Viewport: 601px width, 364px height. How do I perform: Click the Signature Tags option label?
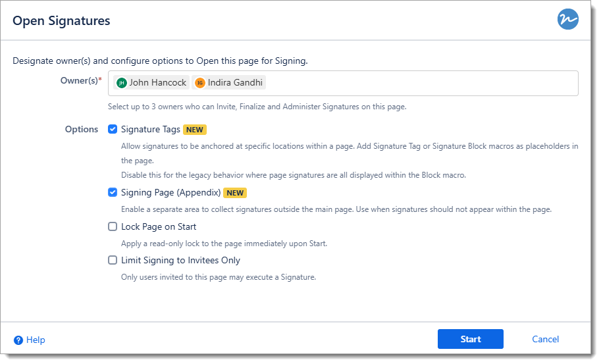coord(151,130)
